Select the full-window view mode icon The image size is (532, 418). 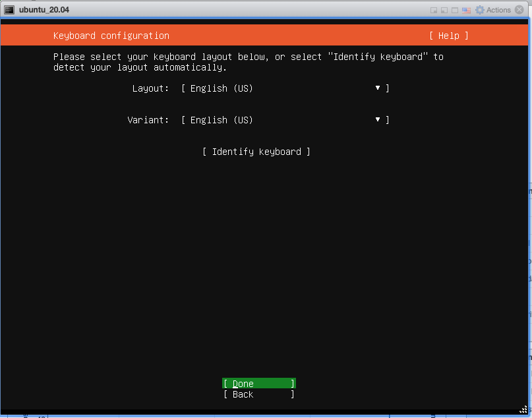tap(455, 10)
